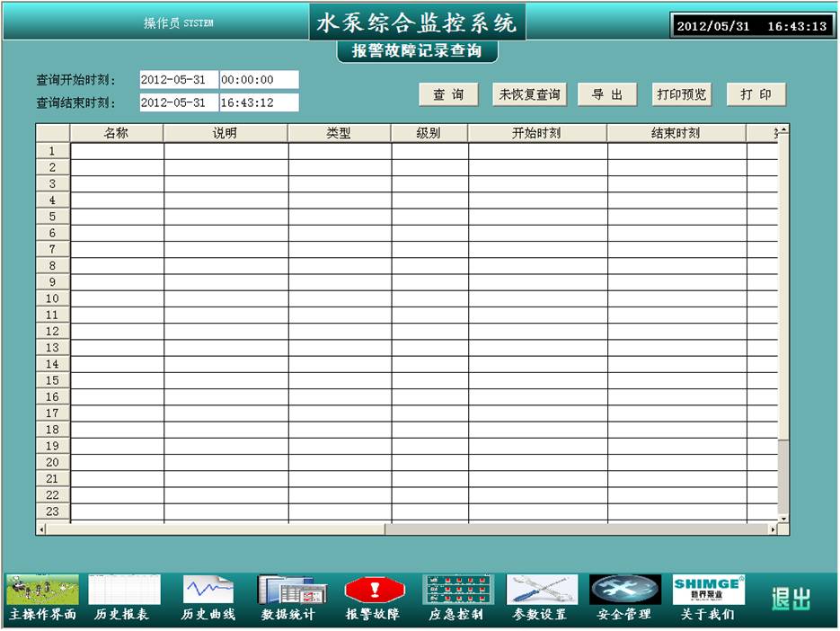Click the query end time field 16:43:12
840x631 pixels.
tap(259, 102)
